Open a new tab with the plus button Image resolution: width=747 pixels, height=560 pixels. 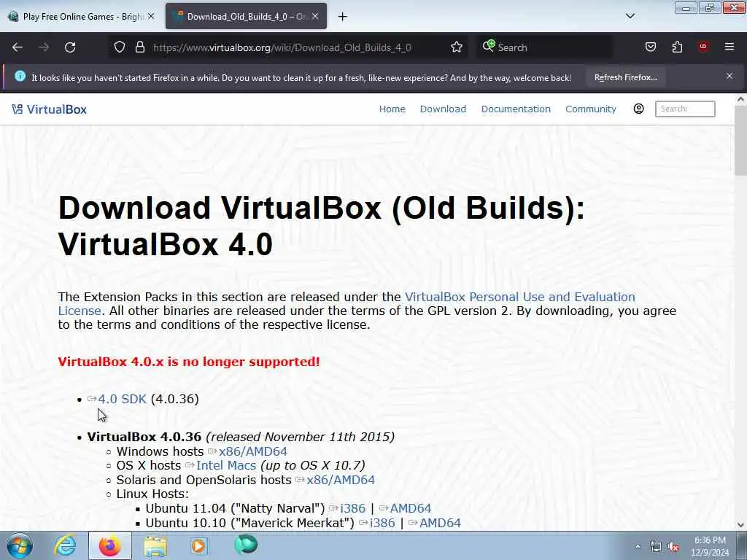342,17
